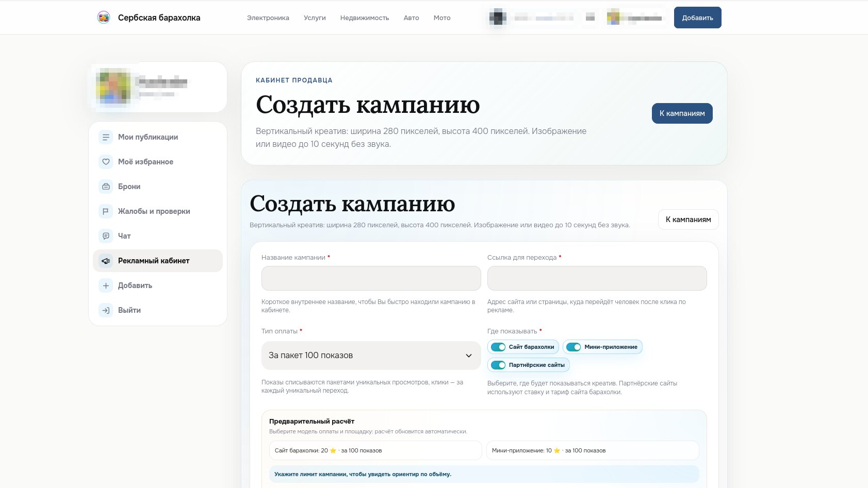The height and width of the screenshot is (488, 868).
Task: Select Рекламный кабинет sidebar item
Action: (158, 261)
